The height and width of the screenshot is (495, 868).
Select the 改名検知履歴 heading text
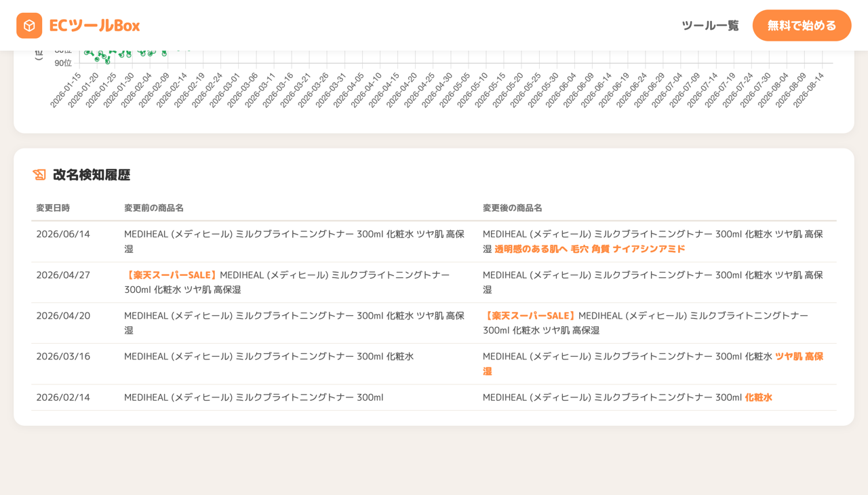[x=92, y=175]
